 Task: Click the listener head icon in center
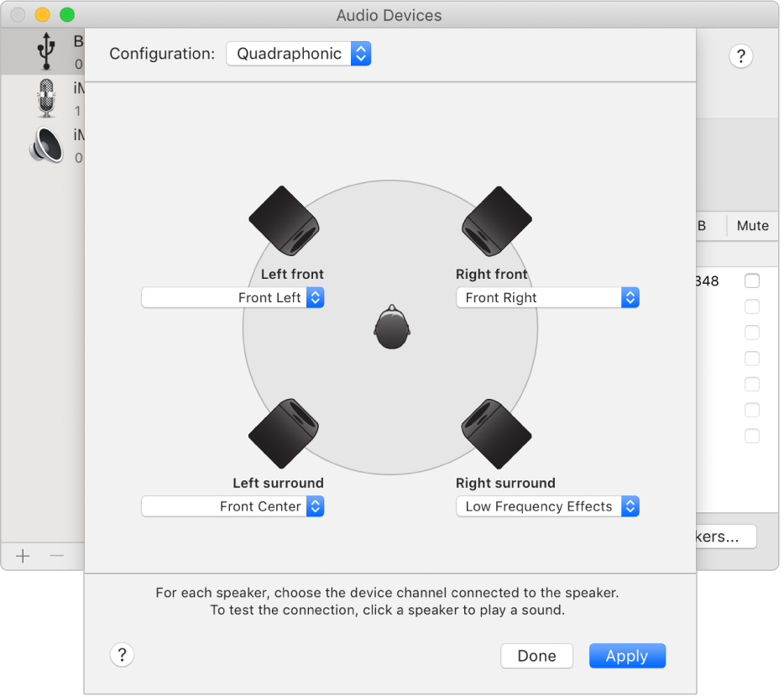tap(390, 328)
